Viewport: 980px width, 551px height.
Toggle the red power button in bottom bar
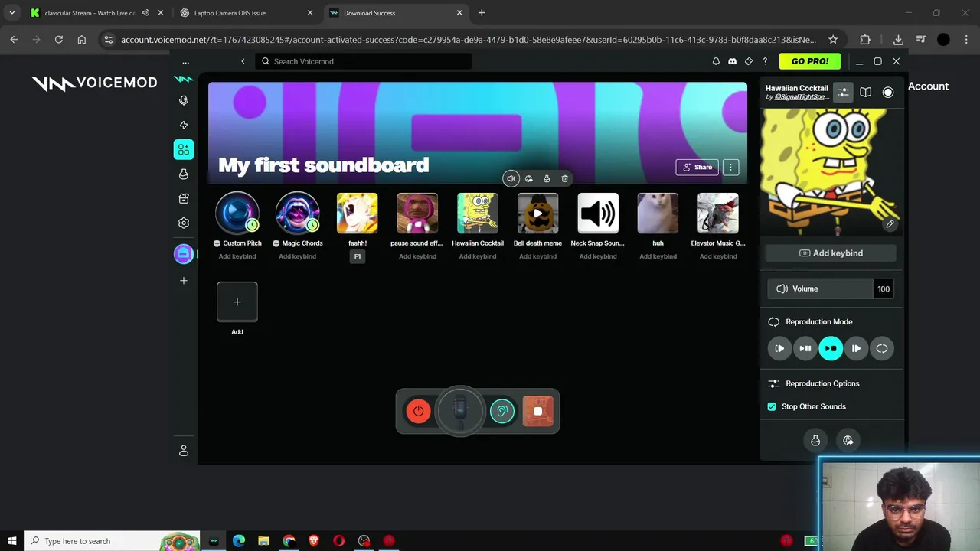[x=418, y=411]
